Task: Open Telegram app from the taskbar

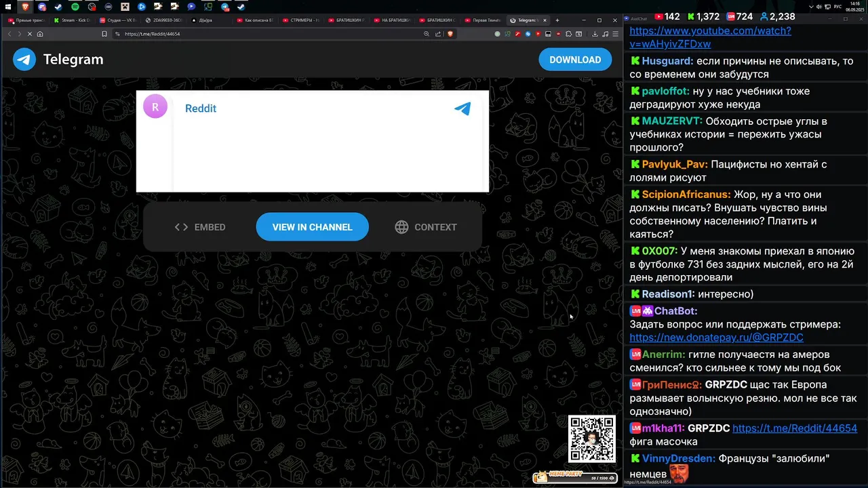Action: coord(224,7)
